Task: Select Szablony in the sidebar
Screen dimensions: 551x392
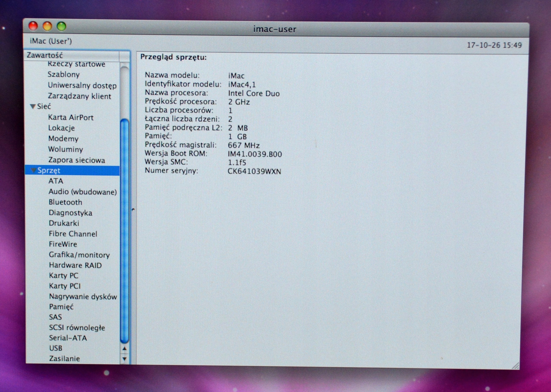Action: tap(63, 74)
